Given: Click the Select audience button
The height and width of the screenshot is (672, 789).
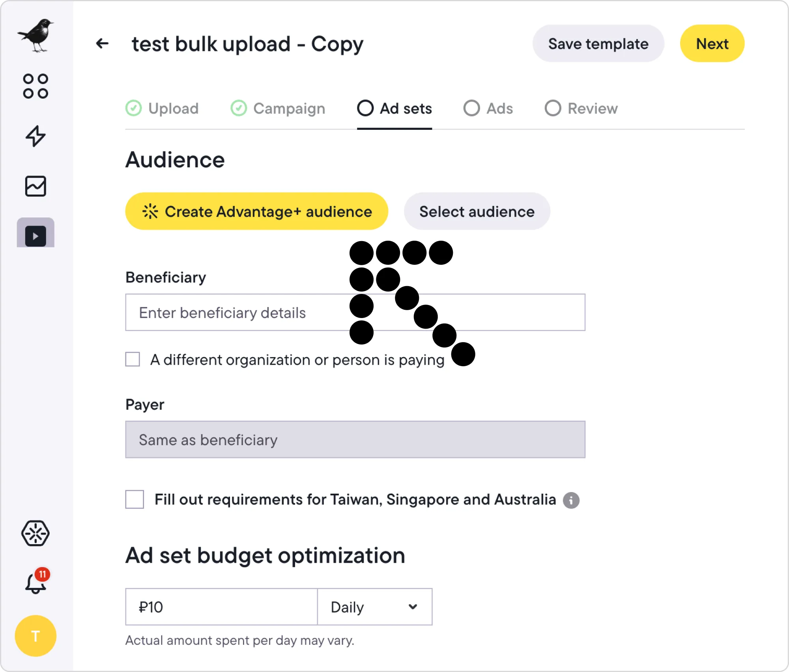Looking at the screenshot, I should pyautogui.click(x=477, y=212).
